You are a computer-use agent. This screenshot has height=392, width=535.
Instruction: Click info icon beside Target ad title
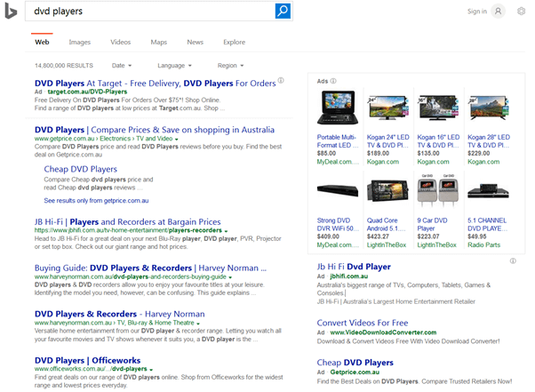tap(281, 80)
